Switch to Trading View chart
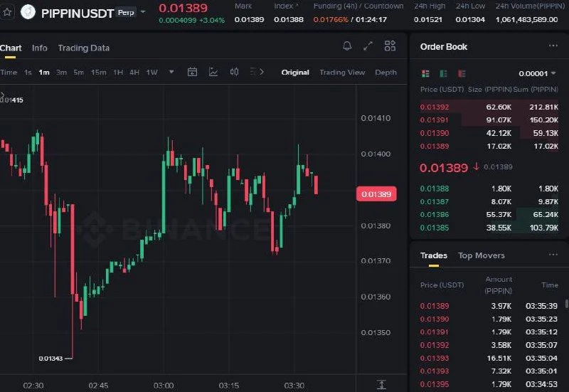The width and height of the screenshot is (569, 392). tap(342, 73)
